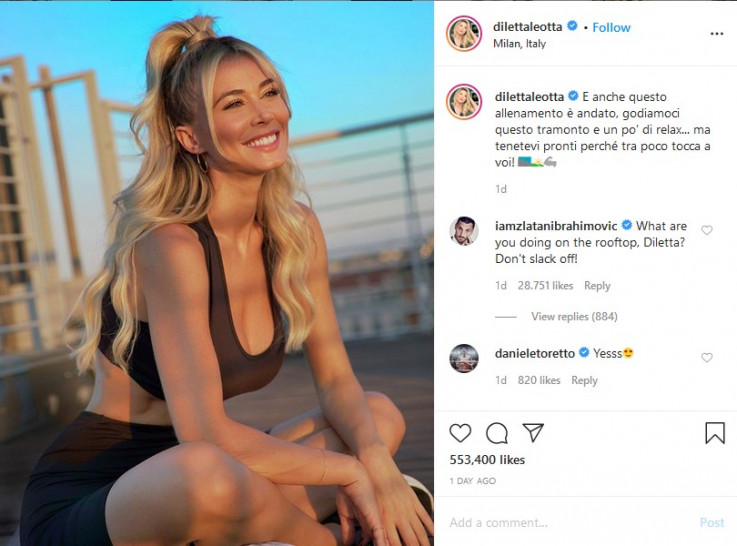The width and height of the screenshot is (737, 546).
Task: Open iamzlatanibrahimovic's avatar
Action: click(x=464, y=231)
